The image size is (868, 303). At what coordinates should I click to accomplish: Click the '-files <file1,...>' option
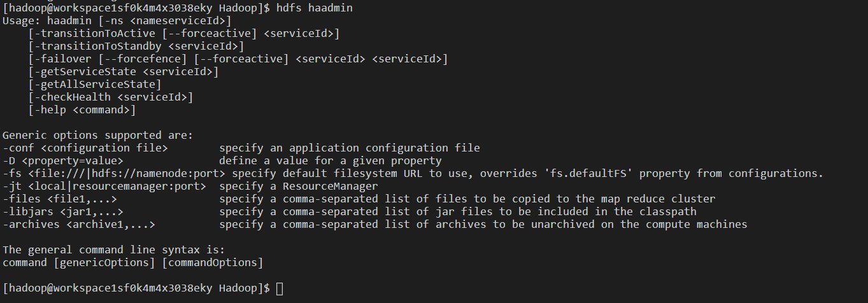(x=60, y=199)
